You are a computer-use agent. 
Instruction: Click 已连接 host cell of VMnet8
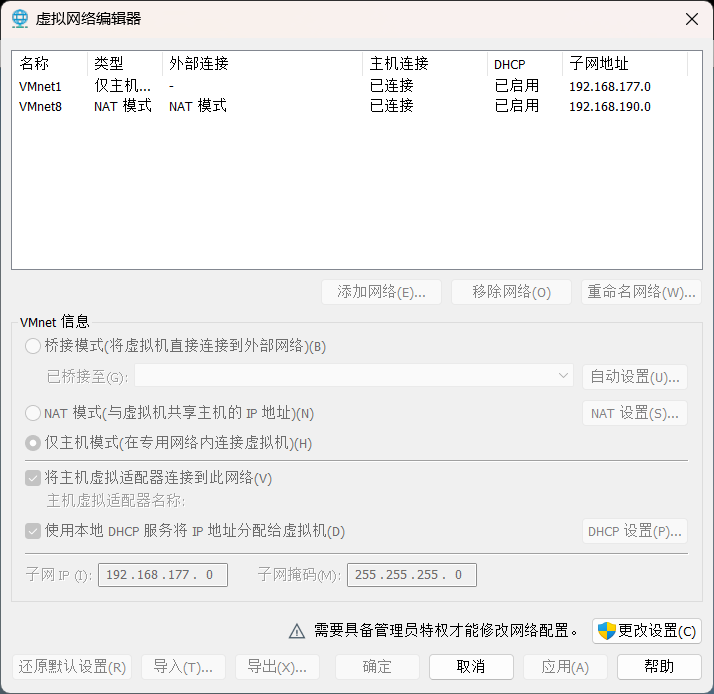(x=392, y=106)
